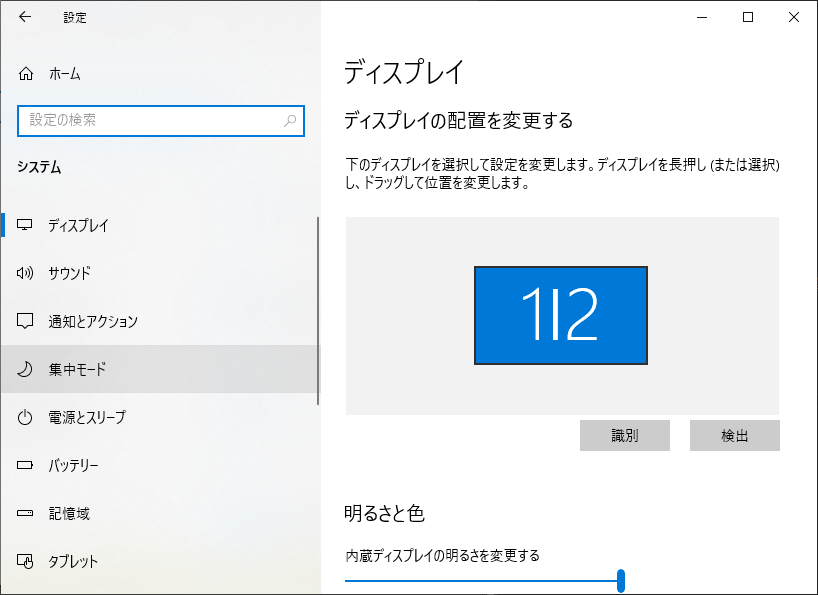Click the brightness slider handle
Viewport: 818px width, 595px height.
point(621,580)
